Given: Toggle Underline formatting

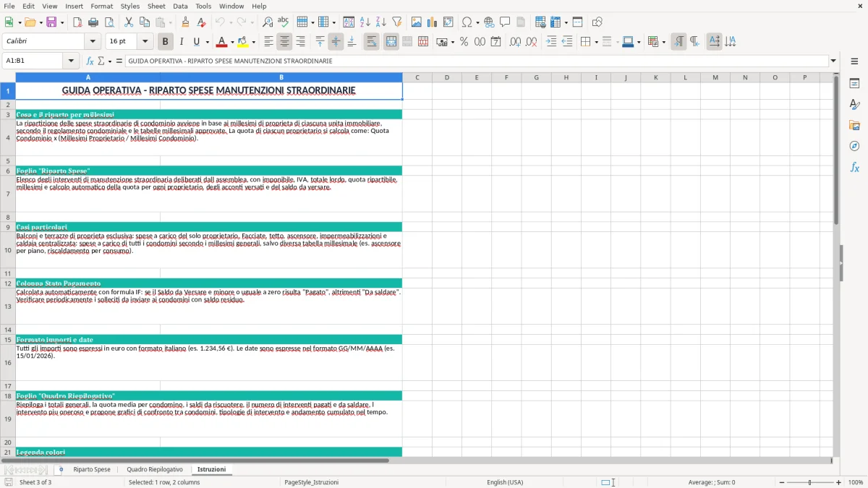Looking at the screenshot, I should coord(197,42).
